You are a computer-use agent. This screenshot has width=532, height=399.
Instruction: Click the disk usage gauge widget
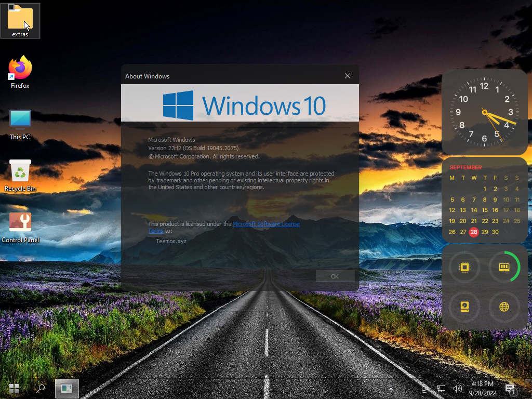464,307
